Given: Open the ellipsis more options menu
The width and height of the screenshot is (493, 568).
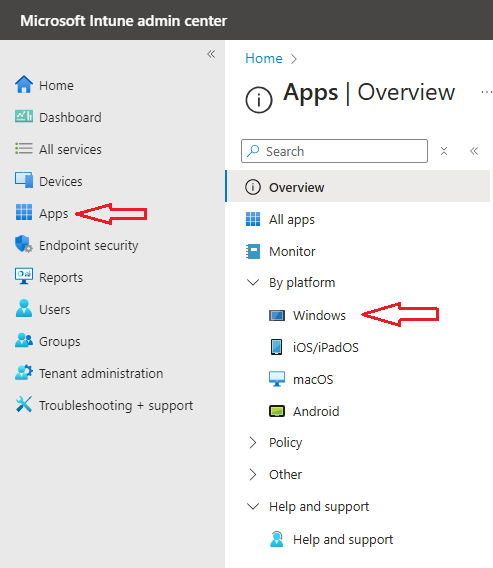Looking at the screenshot, I should coord(486,92).
